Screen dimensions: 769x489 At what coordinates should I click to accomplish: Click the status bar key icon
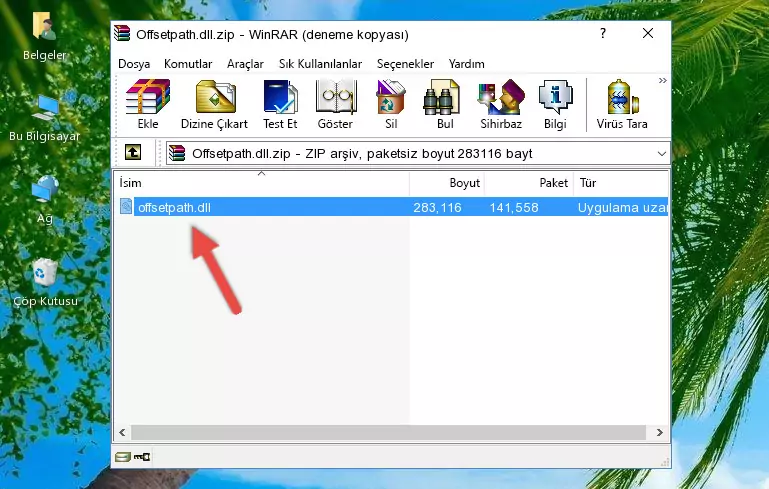[142, 457]
